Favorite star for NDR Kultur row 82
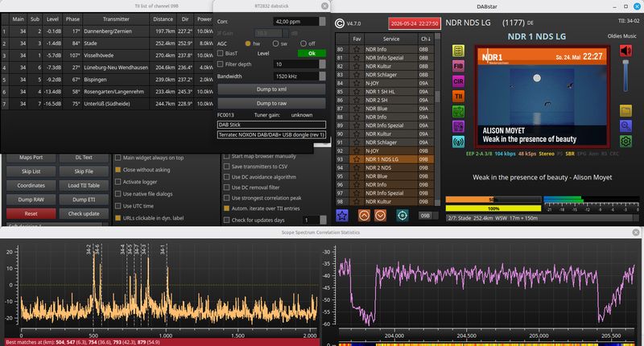 point(357,66)
